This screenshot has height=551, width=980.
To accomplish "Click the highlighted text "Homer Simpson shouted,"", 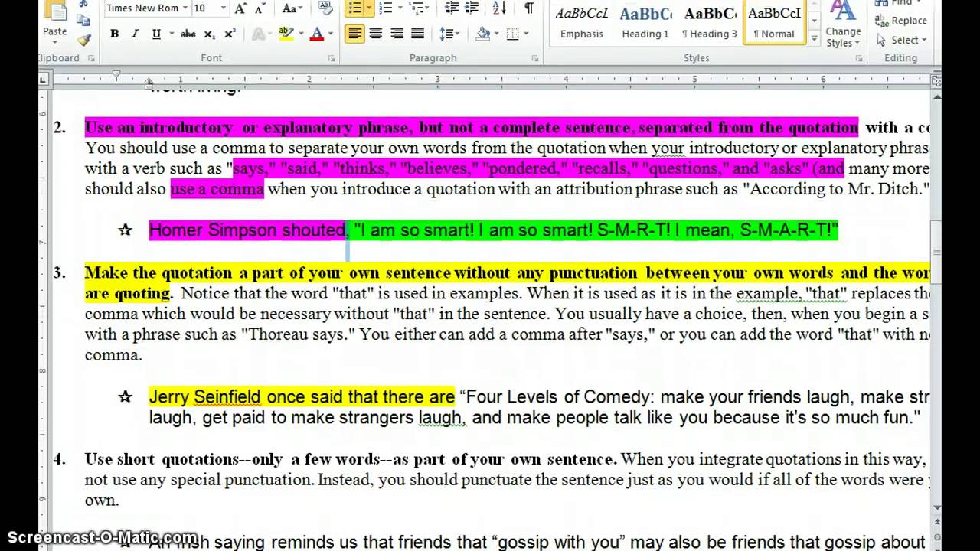I will click(248, 230).
